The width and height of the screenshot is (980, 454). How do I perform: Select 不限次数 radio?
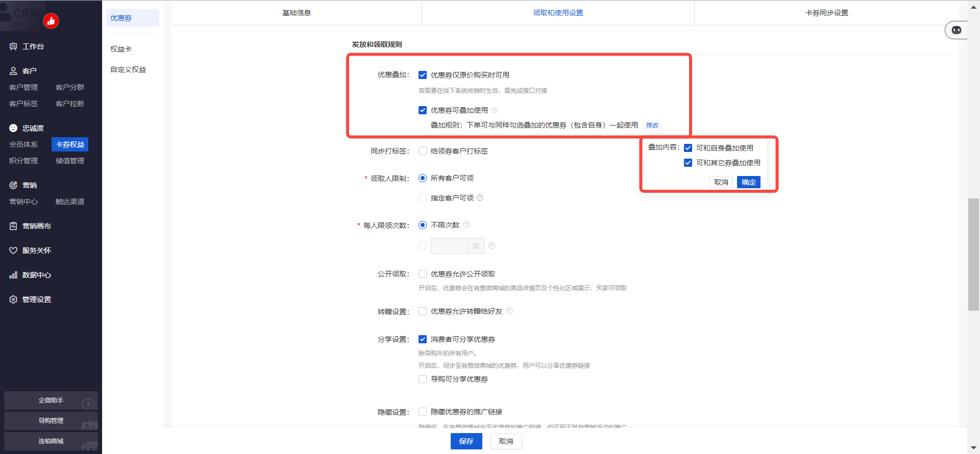point(423,225)
